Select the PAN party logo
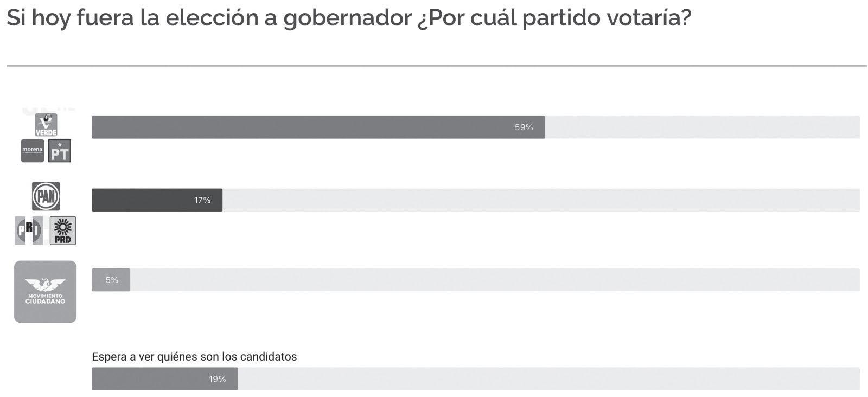 coord(46,196)
